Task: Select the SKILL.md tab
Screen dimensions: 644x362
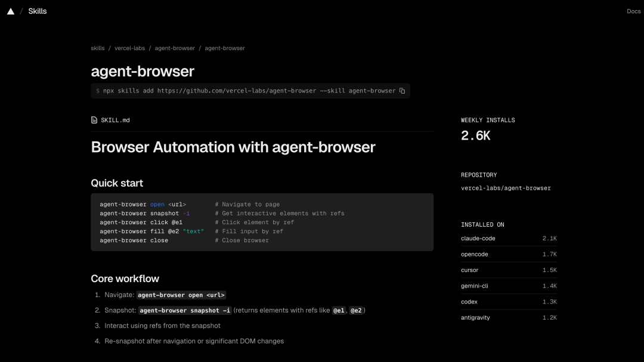Action: 110,120
